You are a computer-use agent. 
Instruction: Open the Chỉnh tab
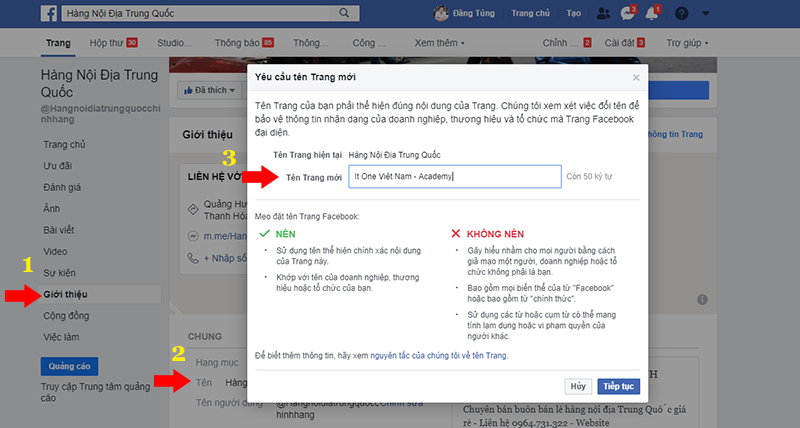567,43
